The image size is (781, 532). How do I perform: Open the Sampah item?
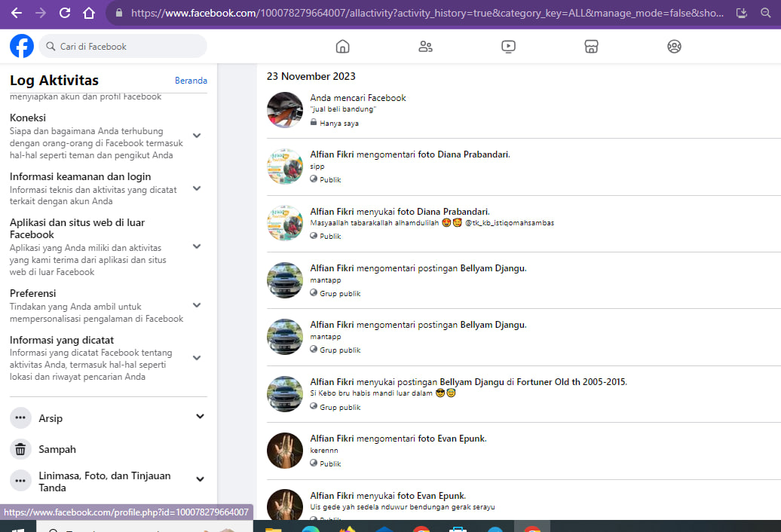point(109,449)
